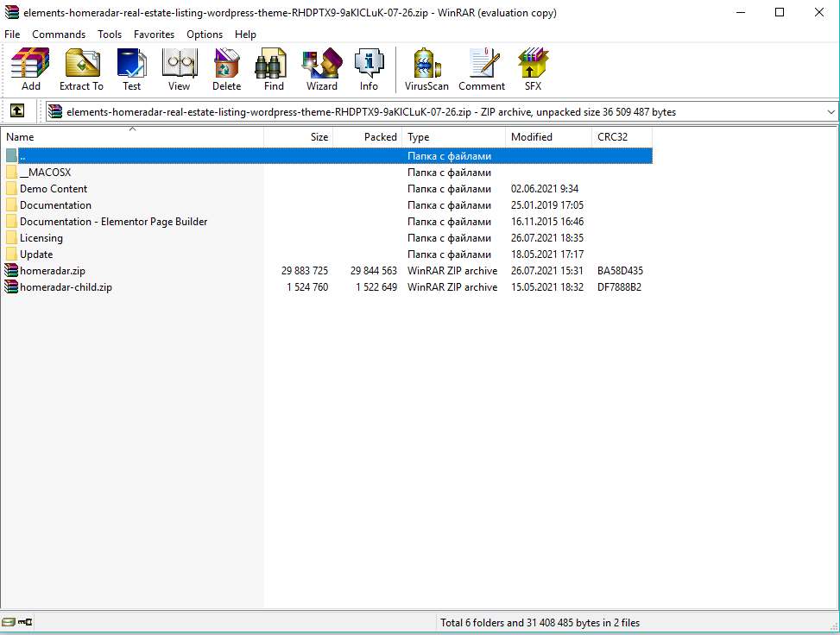Click the size value 29 883 725
The image size is (840, 635).
point(304,271)
